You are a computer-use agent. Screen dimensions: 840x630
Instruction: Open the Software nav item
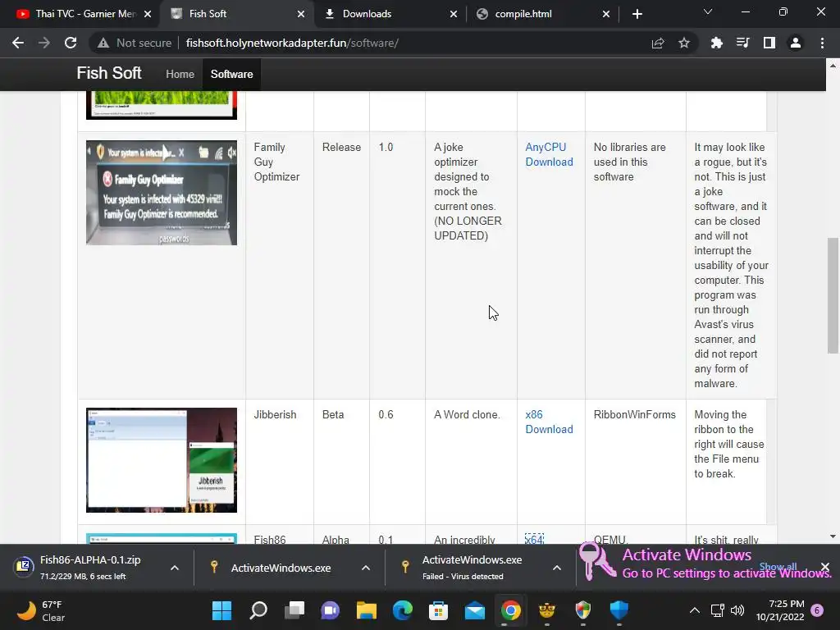[231, 75]
